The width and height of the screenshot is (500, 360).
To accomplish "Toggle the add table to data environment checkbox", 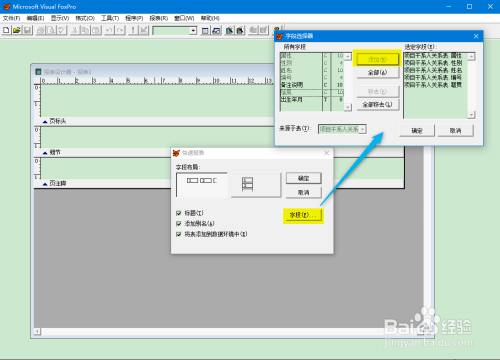I will [179, 234].
